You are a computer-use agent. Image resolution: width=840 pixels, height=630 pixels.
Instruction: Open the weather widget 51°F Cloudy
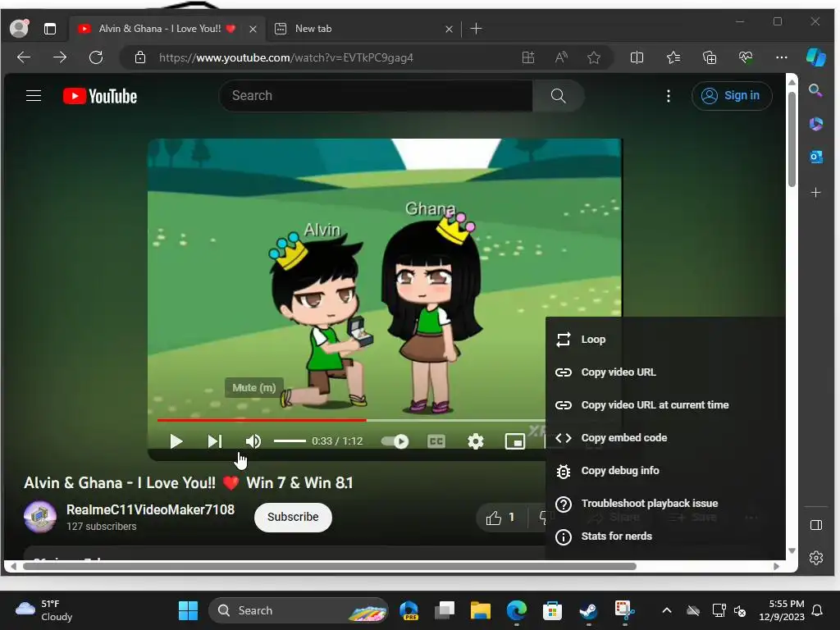click(x=44, y=610)
